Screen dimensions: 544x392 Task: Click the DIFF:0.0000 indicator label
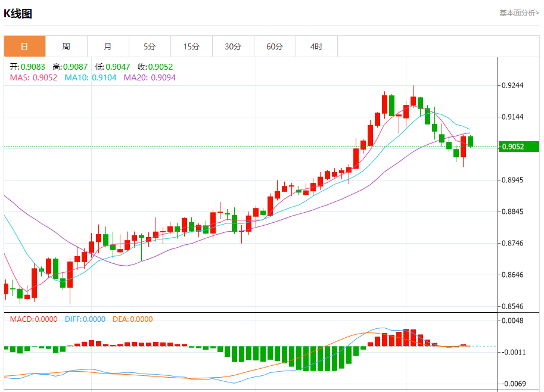point(85,319)
